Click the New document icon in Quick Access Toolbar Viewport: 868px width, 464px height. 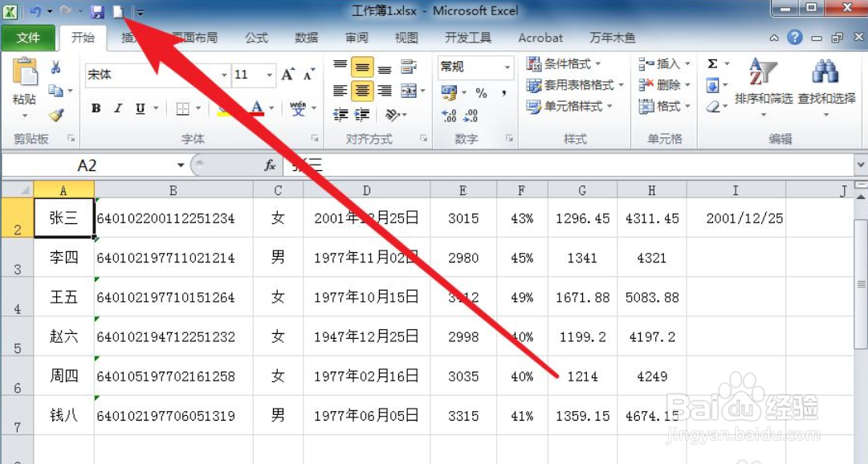tap(118, 11)
